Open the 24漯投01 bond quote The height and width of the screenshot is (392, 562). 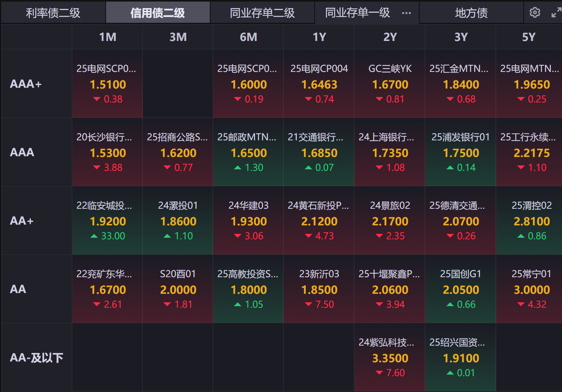178,221
